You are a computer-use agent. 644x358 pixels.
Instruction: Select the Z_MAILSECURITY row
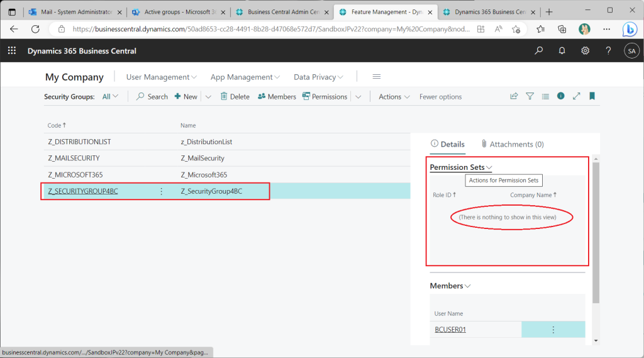point(227,159)
